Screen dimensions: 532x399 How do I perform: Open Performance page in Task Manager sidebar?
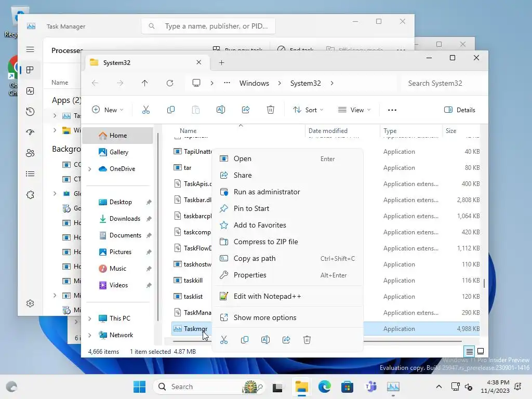pos(30,91)
